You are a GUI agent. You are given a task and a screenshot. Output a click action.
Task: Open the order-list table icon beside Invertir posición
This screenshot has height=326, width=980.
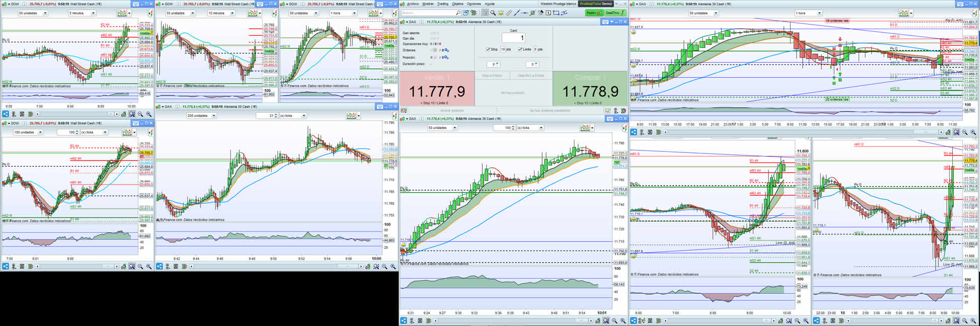pyautogui.click(x=404, y=110)
